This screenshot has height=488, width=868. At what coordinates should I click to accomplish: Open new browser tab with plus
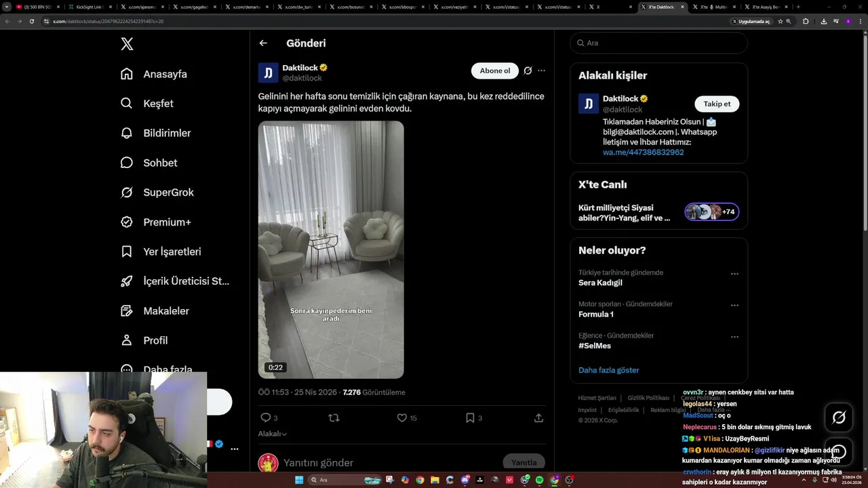(798, 7)
